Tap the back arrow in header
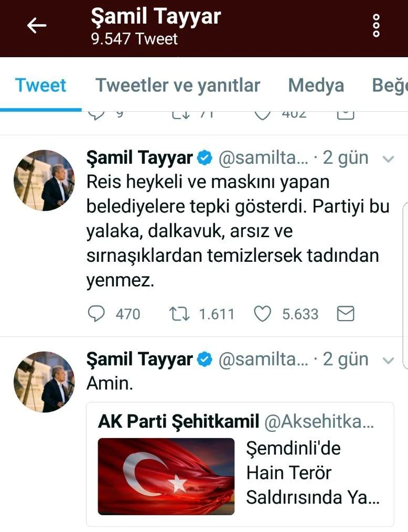The image size is (408, 532). click(37, 26)
